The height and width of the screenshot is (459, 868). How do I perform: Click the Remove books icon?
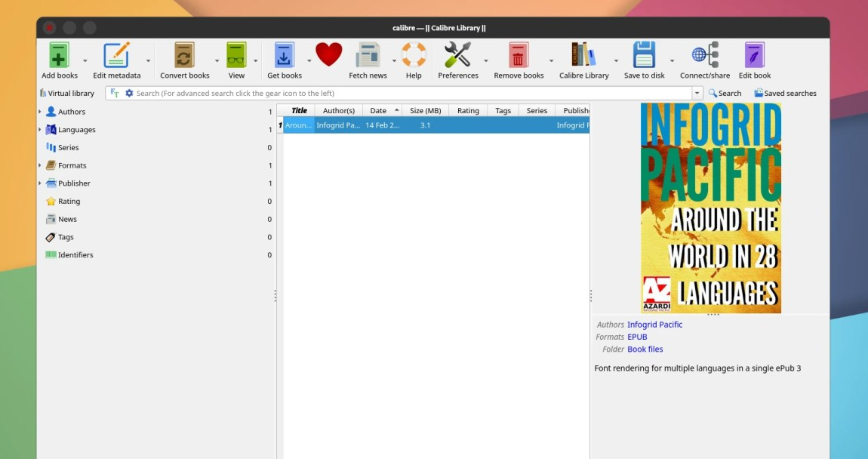click(x=518, y=55)
